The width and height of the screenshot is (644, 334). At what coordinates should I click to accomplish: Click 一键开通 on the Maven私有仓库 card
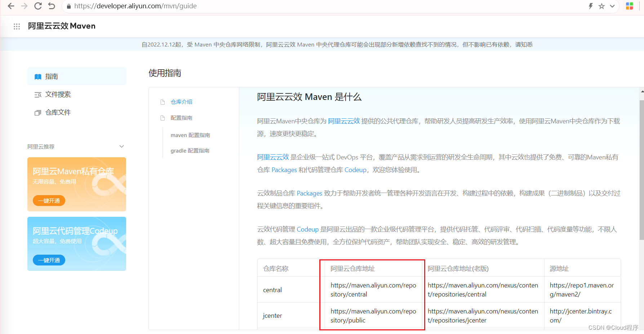pyautogui.click(x=49, y=201)
